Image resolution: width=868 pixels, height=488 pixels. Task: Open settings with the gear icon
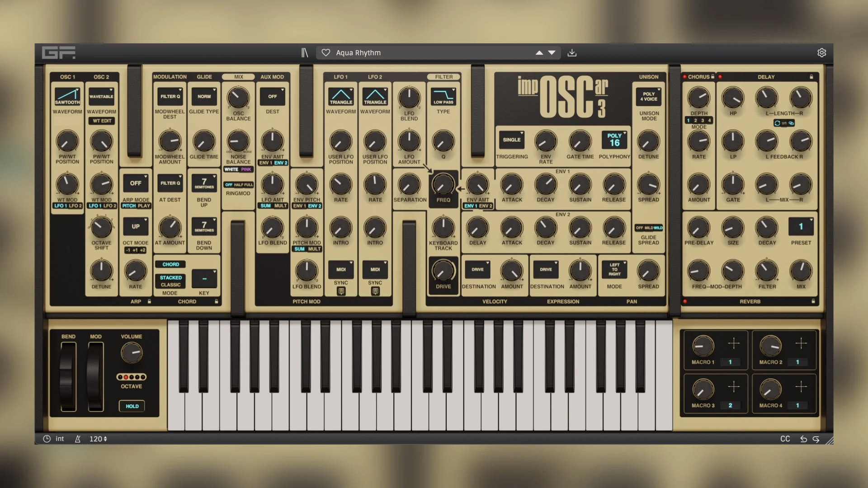point(821,53)
